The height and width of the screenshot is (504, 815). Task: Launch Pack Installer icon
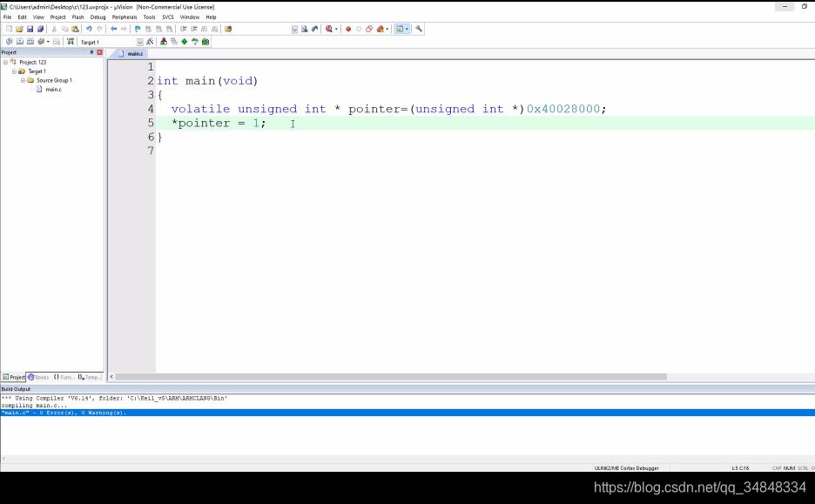point(205,42)
